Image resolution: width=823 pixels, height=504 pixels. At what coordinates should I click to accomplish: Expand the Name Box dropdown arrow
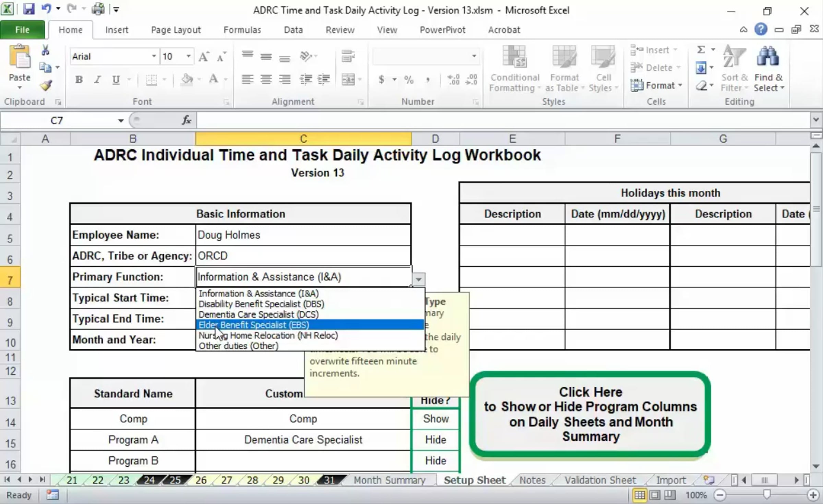[x=121, y=120]
